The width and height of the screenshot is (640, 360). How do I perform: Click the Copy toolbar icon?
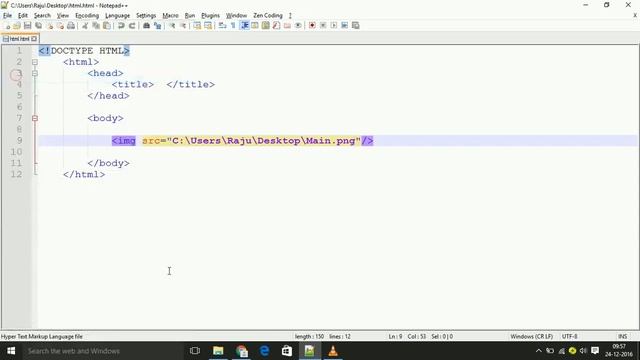click(96, 25)
